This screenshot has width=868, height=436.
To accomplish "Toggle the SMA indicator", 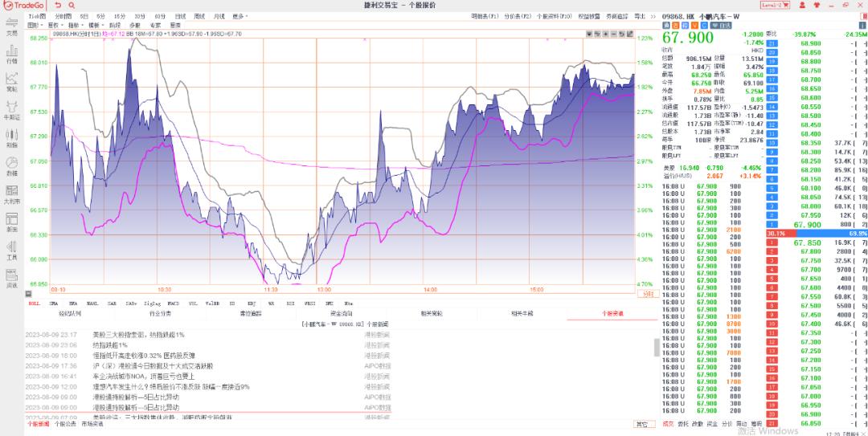I will pyautogui.click(x=54, y=304).
